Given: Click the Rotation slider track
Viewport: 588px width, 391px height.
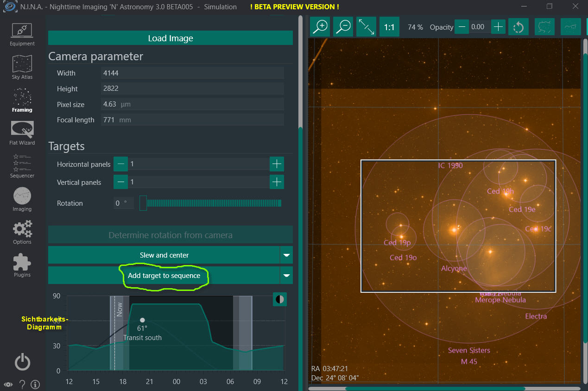Looking at the screenshot, I should (x=213, y=203).
